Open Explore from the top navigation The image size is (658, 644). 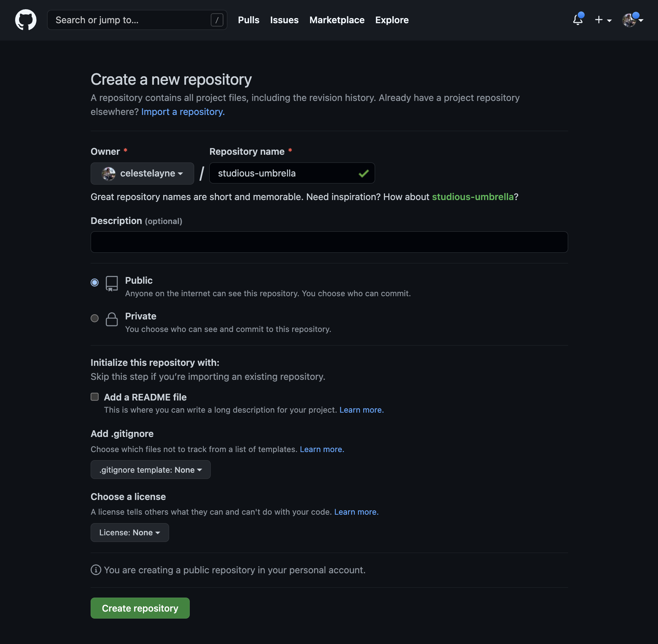pyautogui.click(x=392, y=20)
